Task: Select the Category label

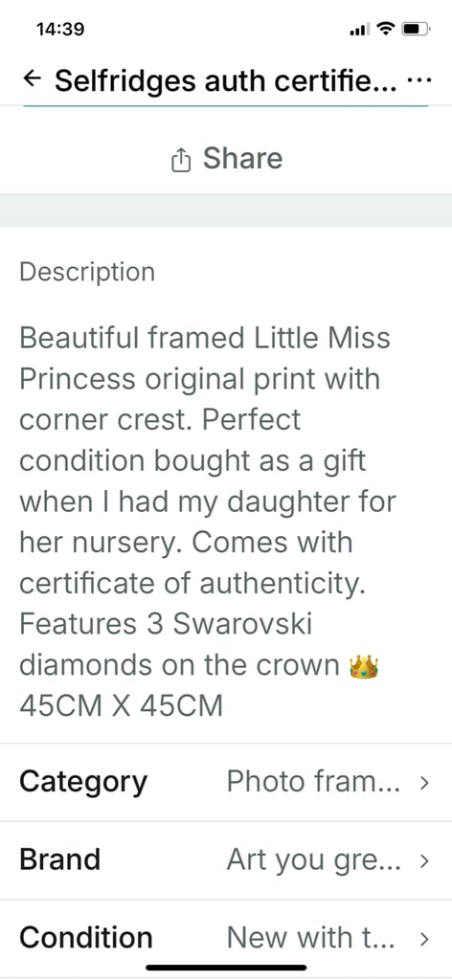Action: coord(83,783)
